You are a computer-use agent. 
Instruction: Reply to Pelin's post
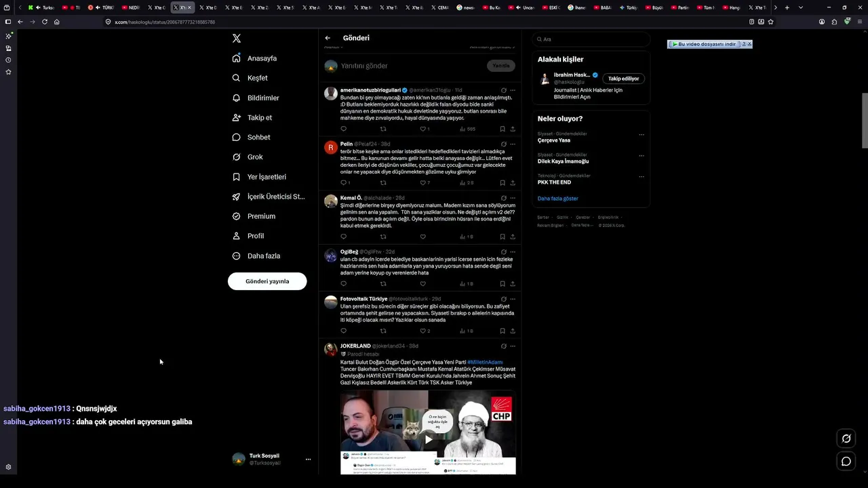tap(344, 183)
